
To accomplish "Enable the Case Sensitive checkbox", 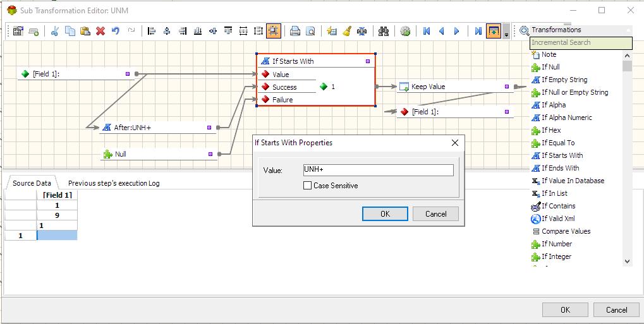I will click(x=307, y=186).
